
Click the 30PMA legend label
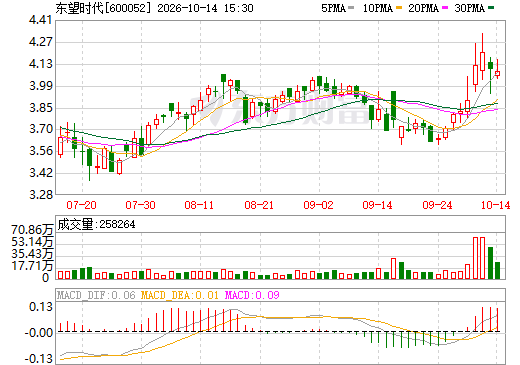(469, 8)
